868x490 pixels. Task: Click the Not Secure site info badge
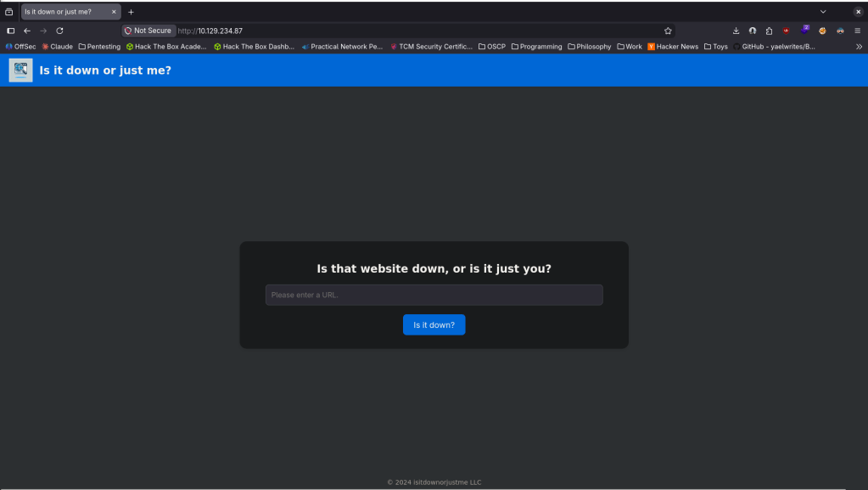(x=148, y=31)
